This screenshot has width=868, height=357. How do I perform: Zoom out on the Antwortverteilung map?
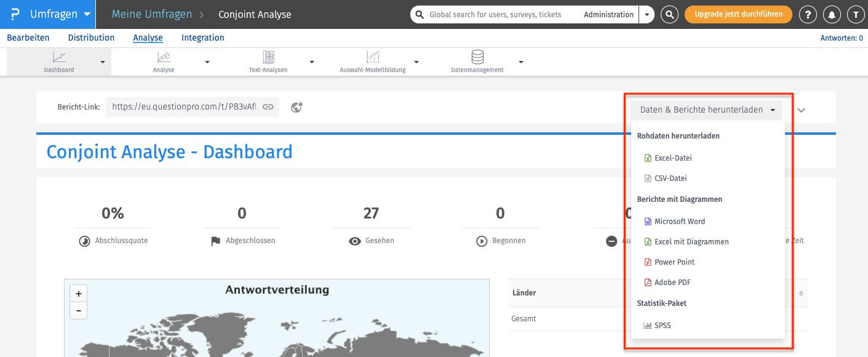pyautogui.click(x=79, y=311)
